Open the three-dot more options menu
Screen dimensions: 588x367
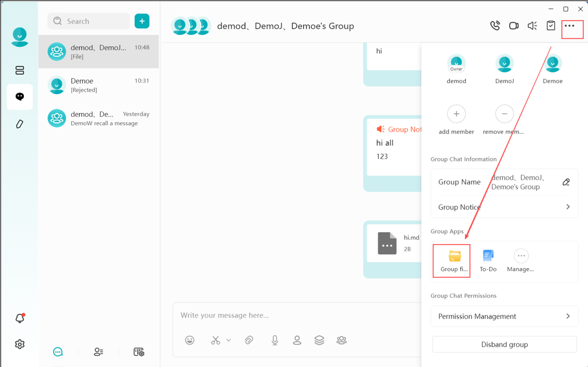tap(569, 26)
